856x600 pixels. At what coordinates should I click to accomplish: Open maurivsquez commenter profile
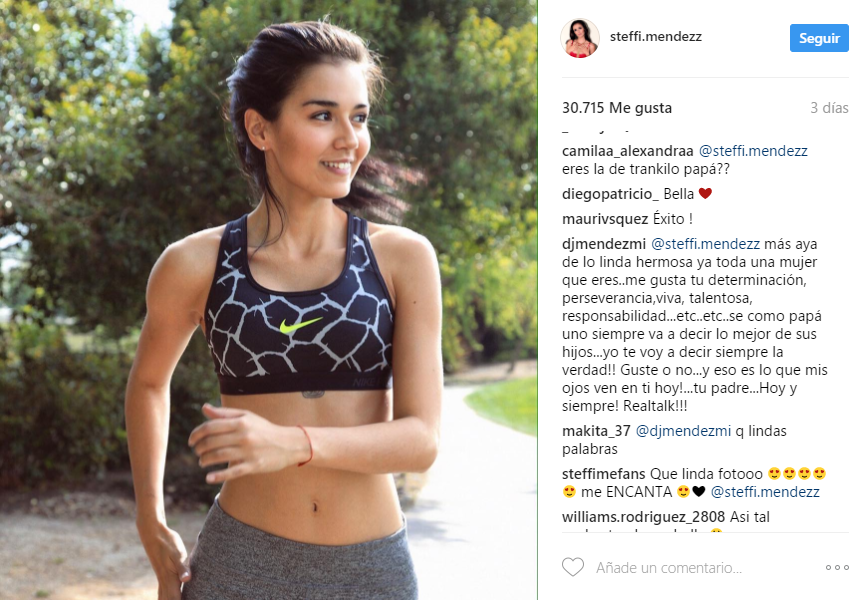605,219
